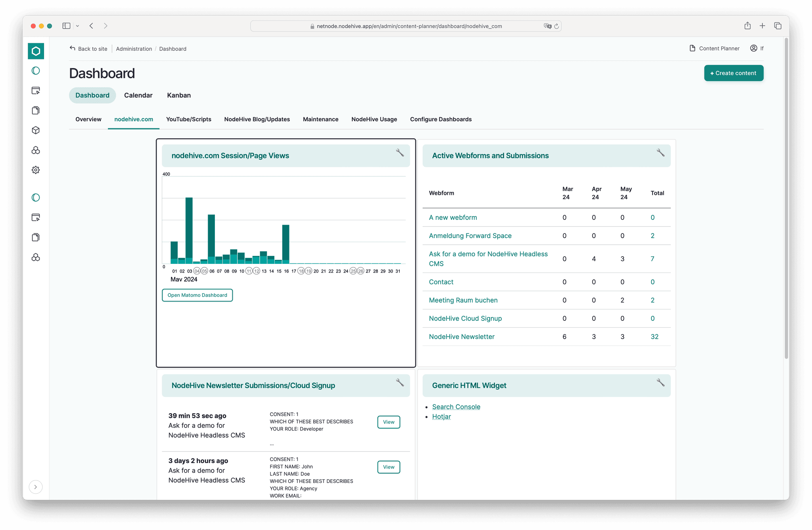The image size is (812, 530).
Task: Click the NodeHive hexagon logo in sidebar
Action: [36, 51]
